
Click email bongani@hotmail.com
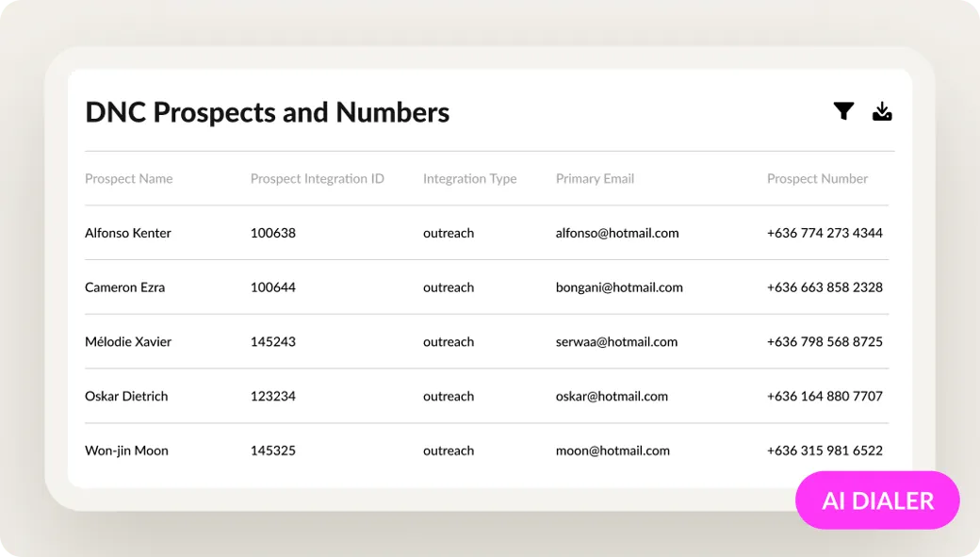coord(619,287)
